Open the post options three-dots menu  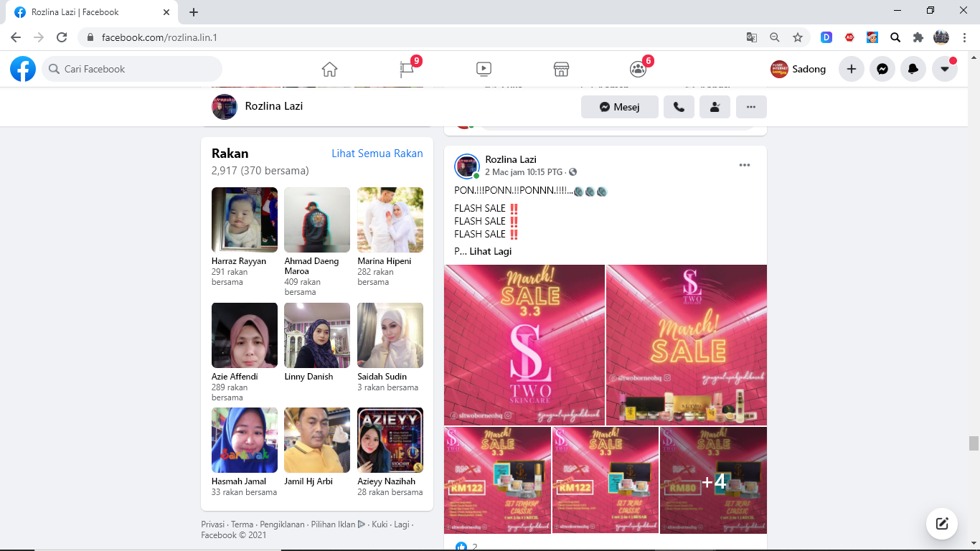point(744,165)
